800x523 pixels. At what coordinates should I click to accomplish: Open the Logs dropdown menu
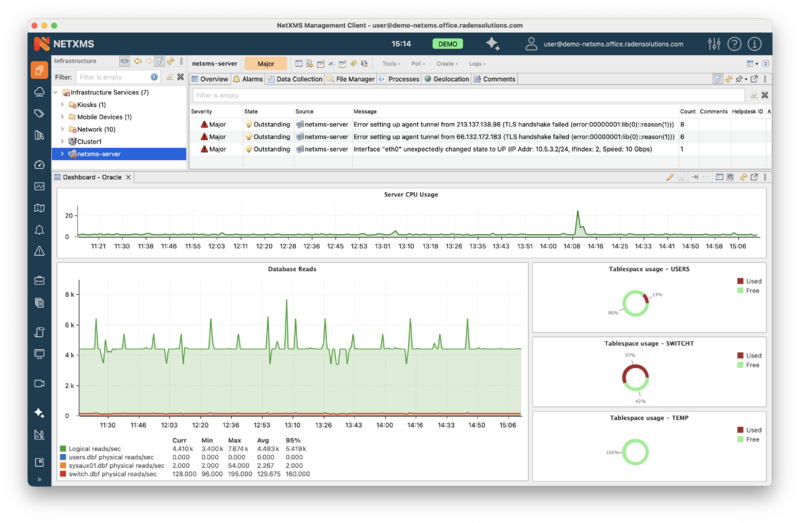point(477,64)
